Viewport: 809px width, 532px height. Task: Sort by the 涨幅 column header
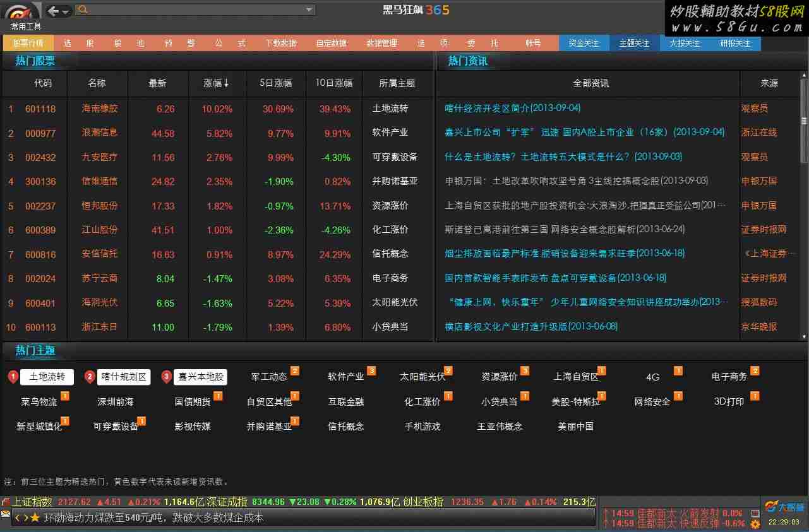click(217, 83)
